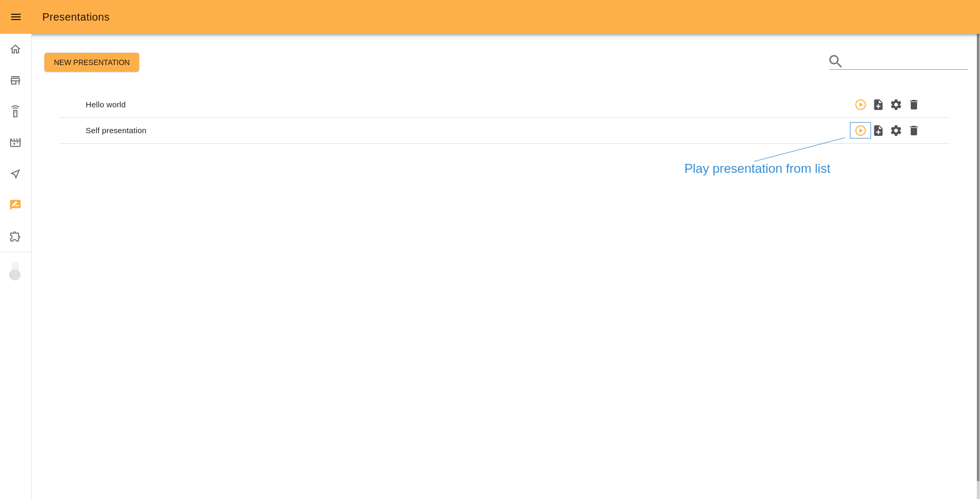Toggle the switch in the sidebar
Image resolution: width=980 pixels, height=499 pixels.
click(x=15, y=271)
